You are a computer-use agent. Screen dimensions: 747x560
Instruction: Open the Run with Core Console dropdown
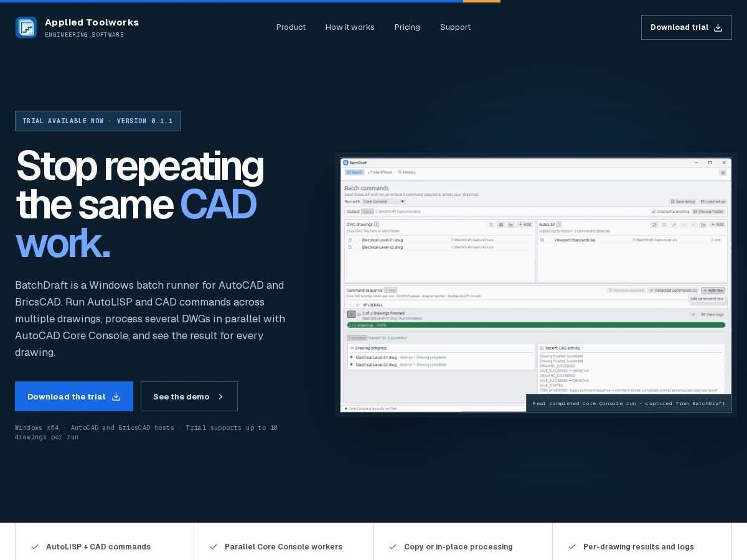tap(384, 202)
